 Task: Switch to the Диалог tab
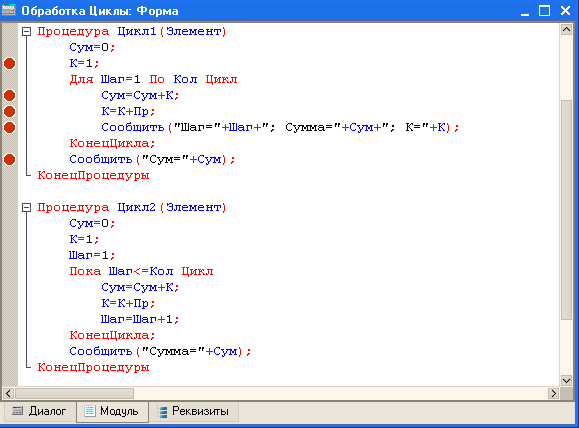click(x=39, y=411)
